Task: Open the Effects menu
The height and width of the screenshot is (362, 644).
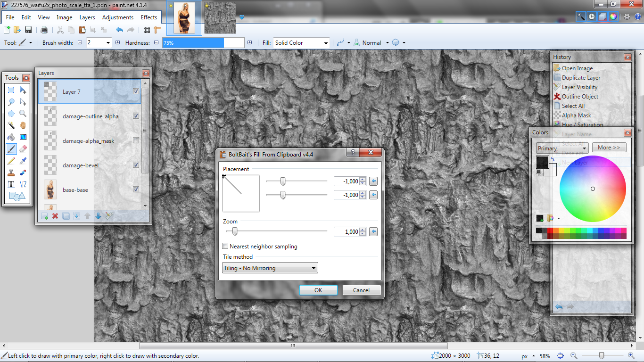Action: click(x=149, y=17)
